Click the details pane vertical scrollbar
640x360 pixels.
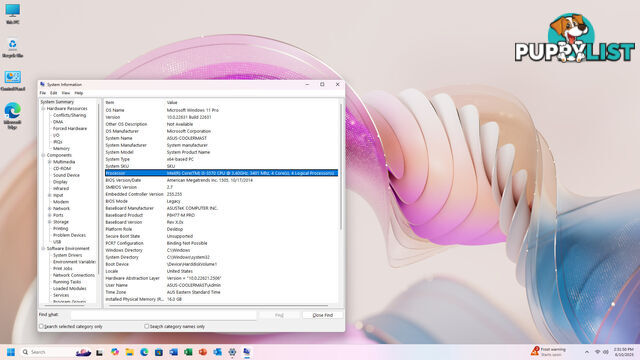pos(341,167)
